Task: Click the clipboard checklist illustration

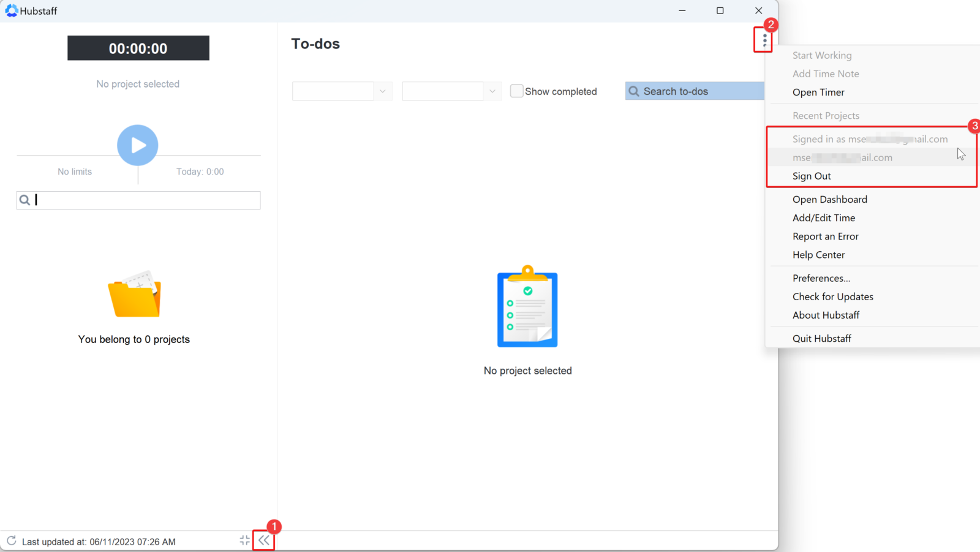Action: 527,306
